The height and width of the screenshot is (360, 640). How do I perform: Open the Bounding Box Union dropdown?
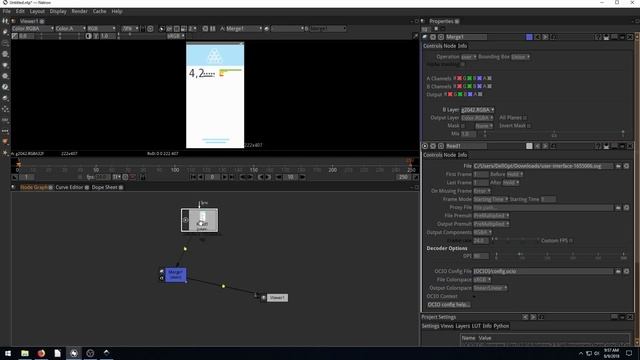520,57
